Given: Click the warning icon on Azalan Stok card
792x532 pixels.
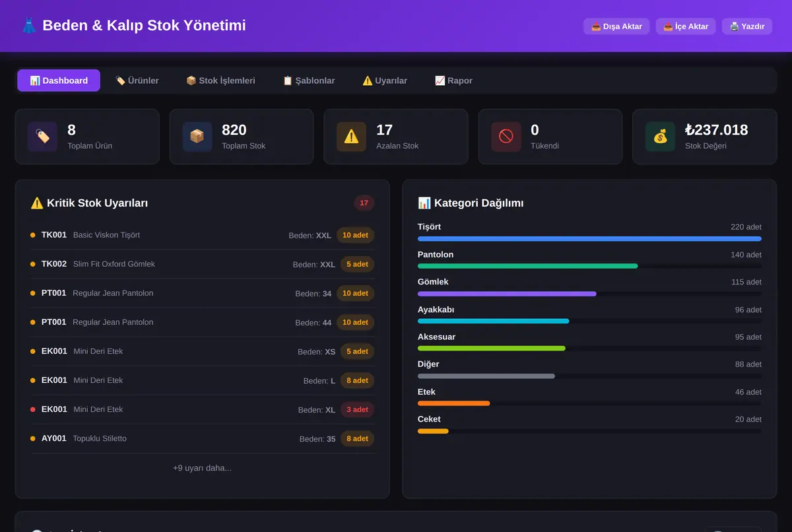Looking at the screenshot, I should click(351, 137).
